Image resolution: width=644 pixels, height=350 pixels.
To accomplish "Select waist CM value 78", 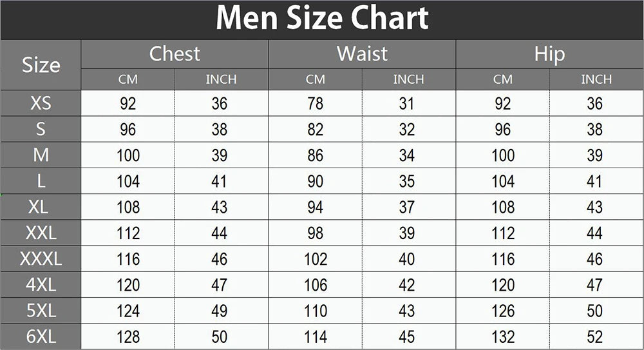I will 316,104.
